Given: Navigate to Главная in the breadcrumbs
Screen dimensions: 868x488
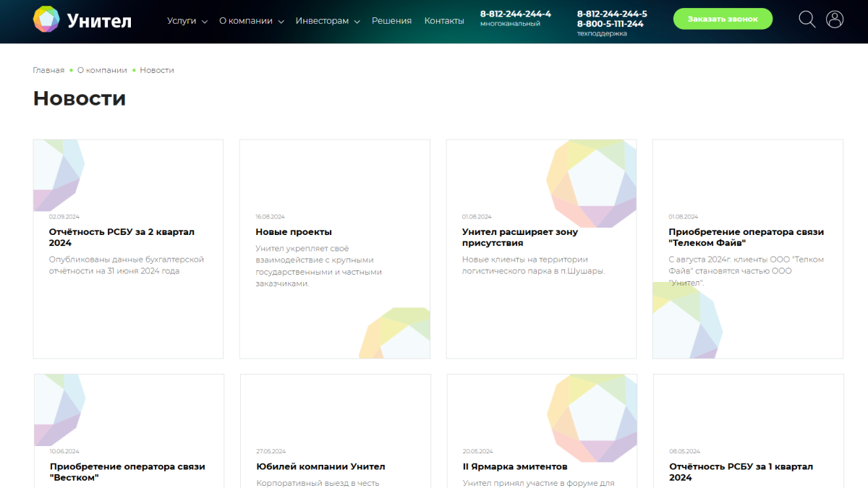Looking at the screenshot, I should coord(48,70).
